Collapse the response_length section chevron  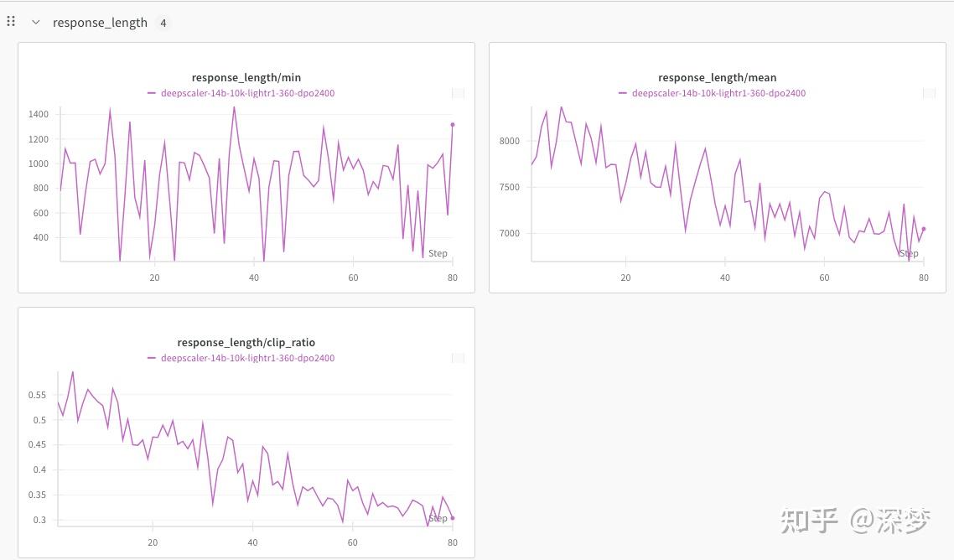(35, 23)
